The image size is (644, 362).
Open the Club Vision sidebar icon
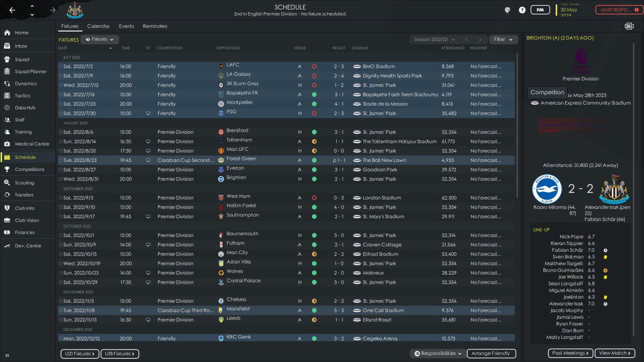click(7, 220)
